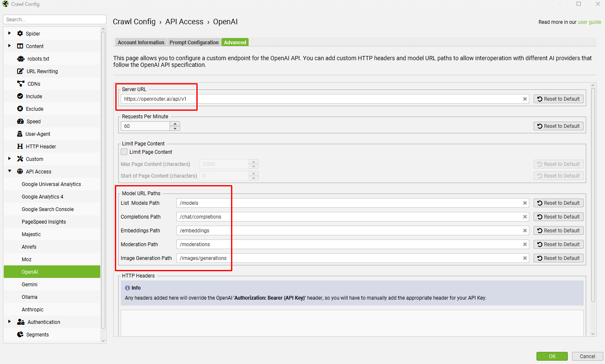Open Ollama API settings
Screen dimensions: 605x364
pos(52,297)
